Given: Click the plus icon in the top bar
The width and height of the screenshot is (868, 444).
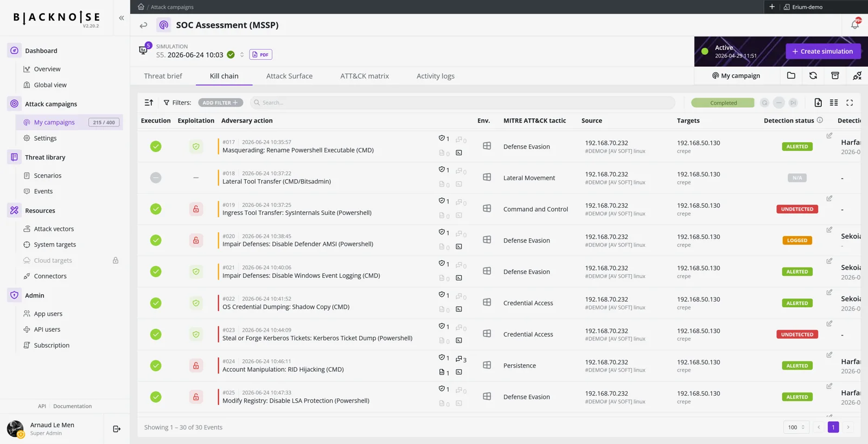Looking at the screenshot, I should tap(772, 7).
